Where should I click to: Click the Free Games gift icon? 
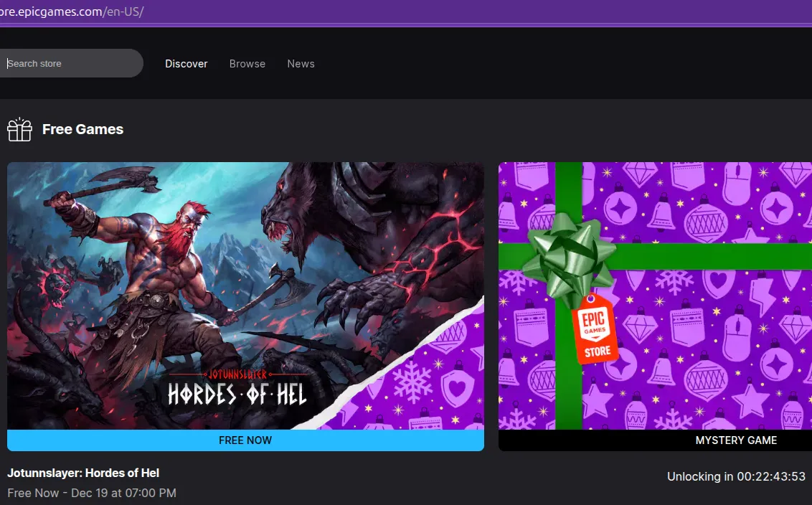(19, 130)
